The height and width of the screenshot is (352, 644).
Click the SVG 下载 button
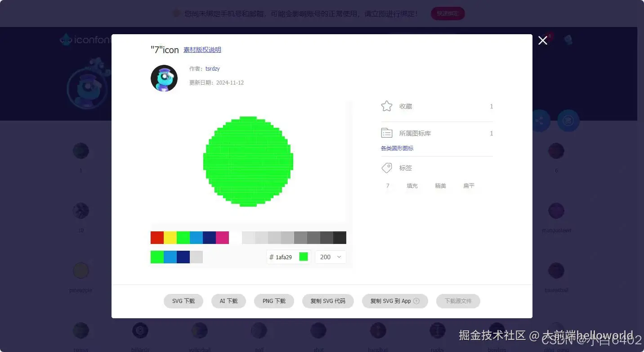183,301
